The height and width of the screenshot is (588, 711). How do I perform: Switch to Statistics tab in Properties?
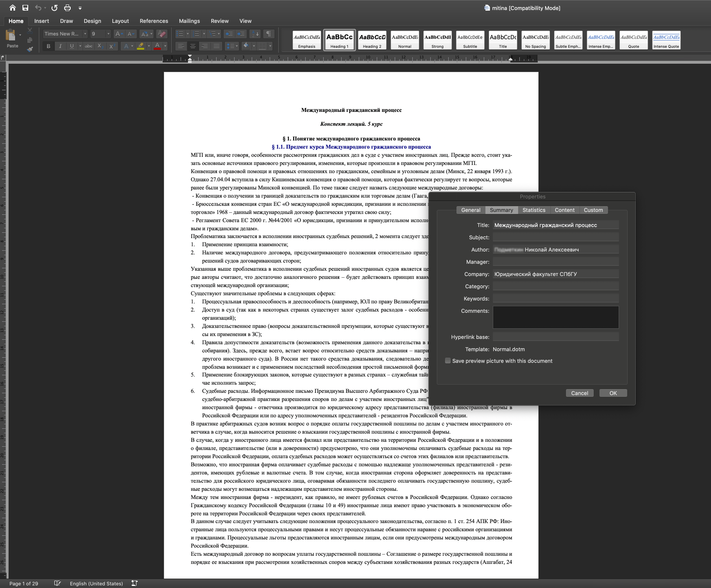tap(534, 210)
